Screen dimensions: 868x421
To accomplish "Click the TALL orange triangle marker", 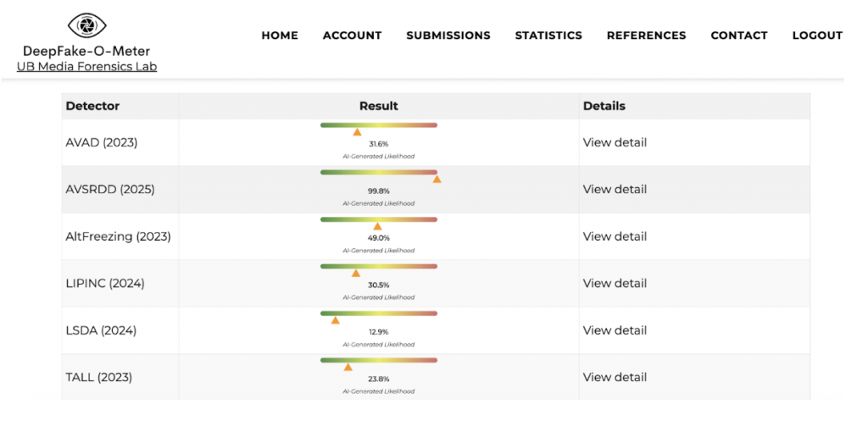I will coord(348,367).
